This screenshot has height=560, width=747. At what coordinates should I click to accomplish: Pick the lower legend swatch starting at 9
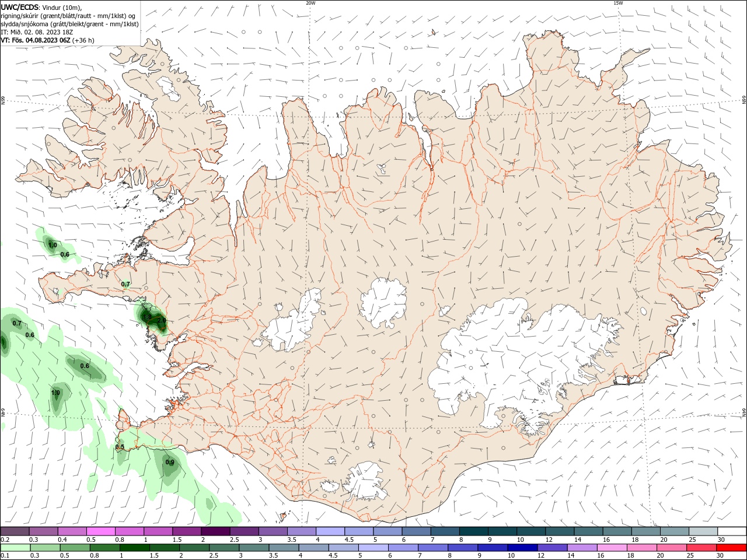(493, 548)
